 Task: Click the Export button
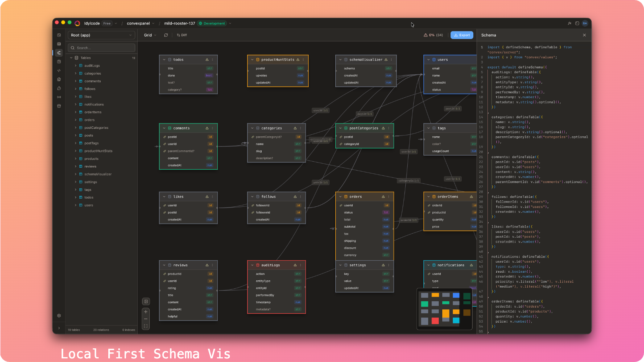tap(462, 35)
